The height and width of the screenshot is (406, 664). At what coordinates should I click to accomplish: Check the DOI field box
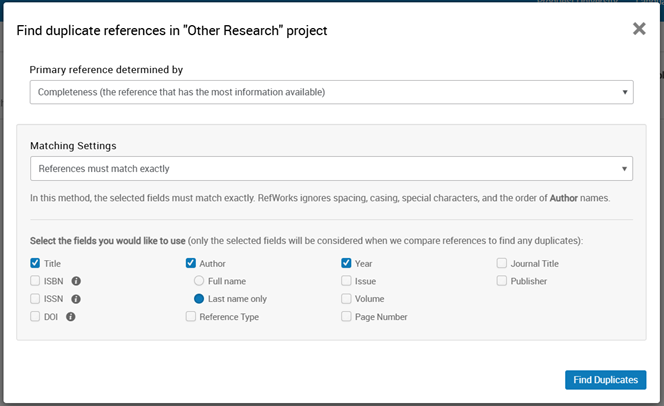click(x=36, y=317)
